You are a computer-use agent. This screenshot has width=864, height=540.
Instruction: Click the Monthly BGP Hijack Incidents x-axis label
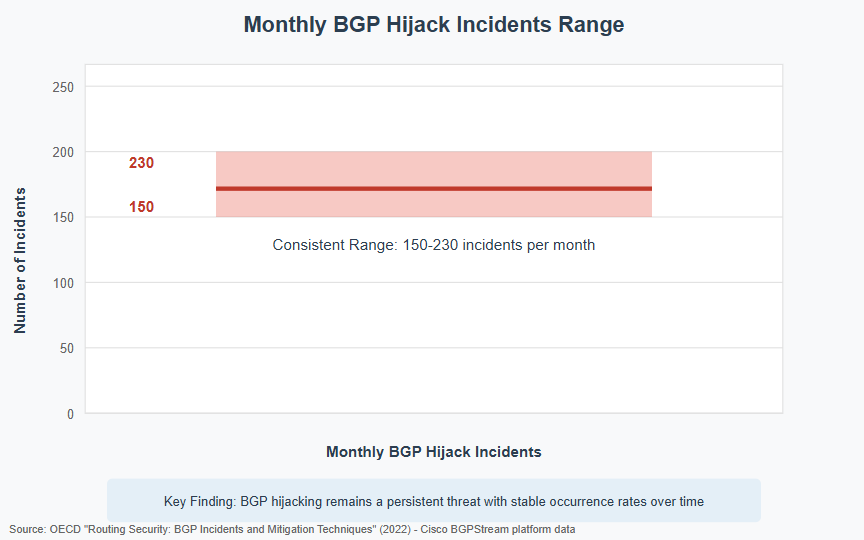click(x=434, y=452)
